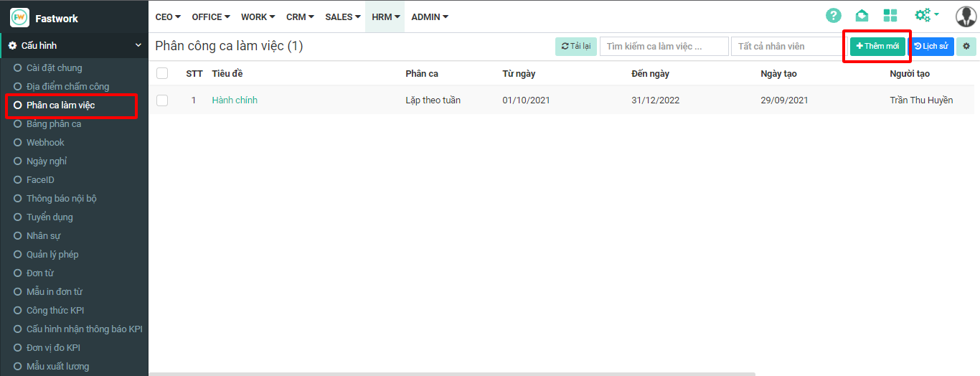Tick the select-all checkbox in table header
The width and height of the screenshot is (980, 376).
point(162,73)
